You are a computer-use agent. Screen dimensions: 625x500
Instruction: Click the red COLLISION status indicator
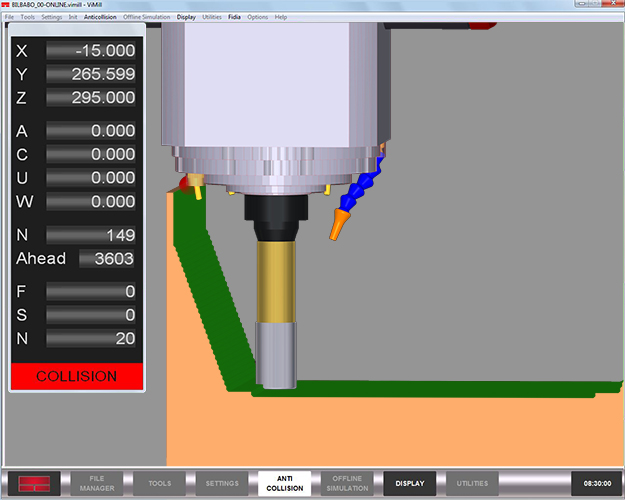[77, 377]
